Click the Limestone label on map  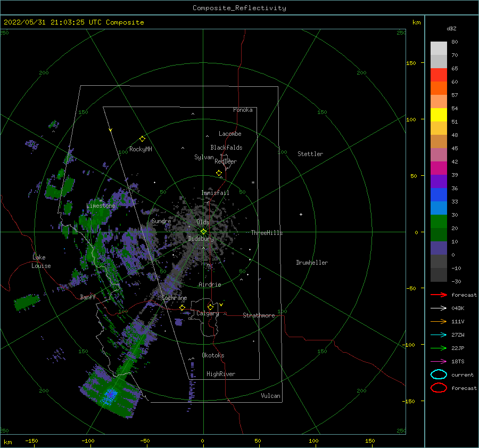[101, 206]
